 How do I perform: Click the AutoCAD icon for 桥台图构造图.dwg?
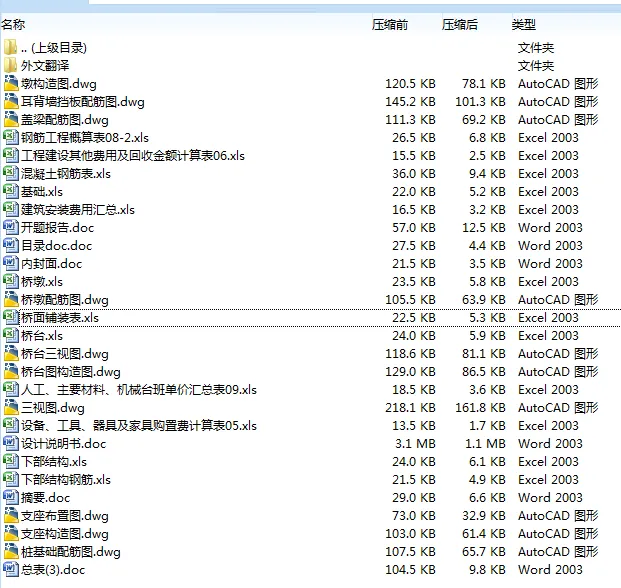[11, 371]
